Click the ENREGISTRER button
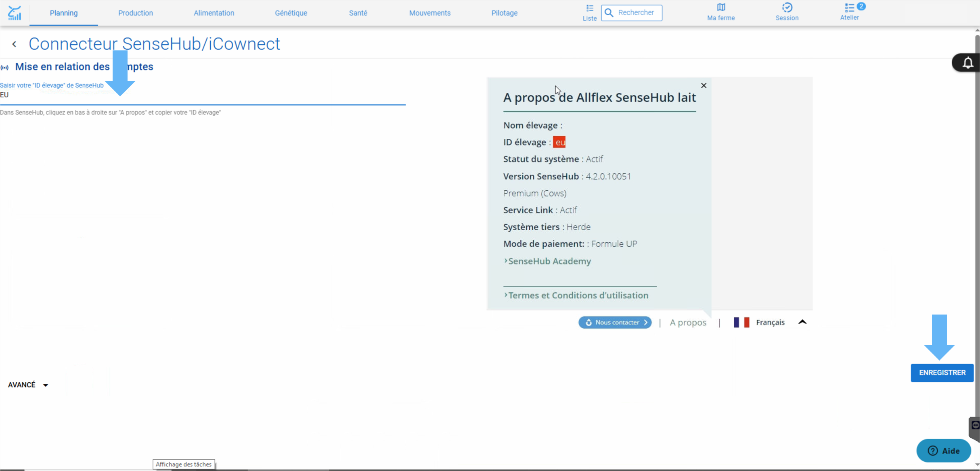 point(942,373)
